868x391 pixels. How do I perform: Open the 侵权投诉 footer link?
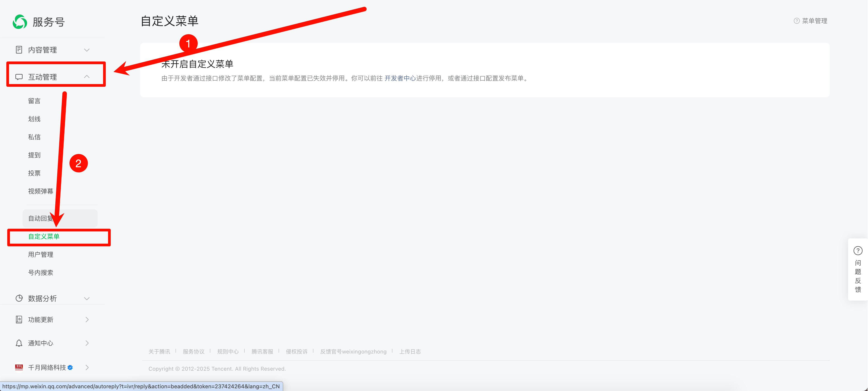297,352
